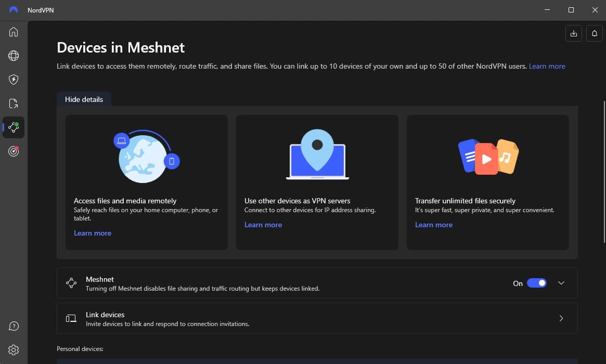This screenshot has height=364, width=606.
Task: Click 'Personal devices:' label
Action: tap(80, 349)
